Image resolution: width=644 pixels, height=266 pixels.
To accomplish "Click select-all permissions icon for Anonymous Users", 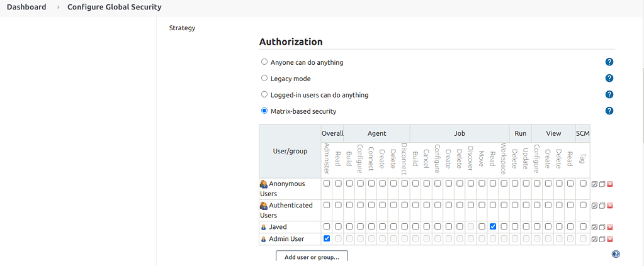I will [595, 184].
